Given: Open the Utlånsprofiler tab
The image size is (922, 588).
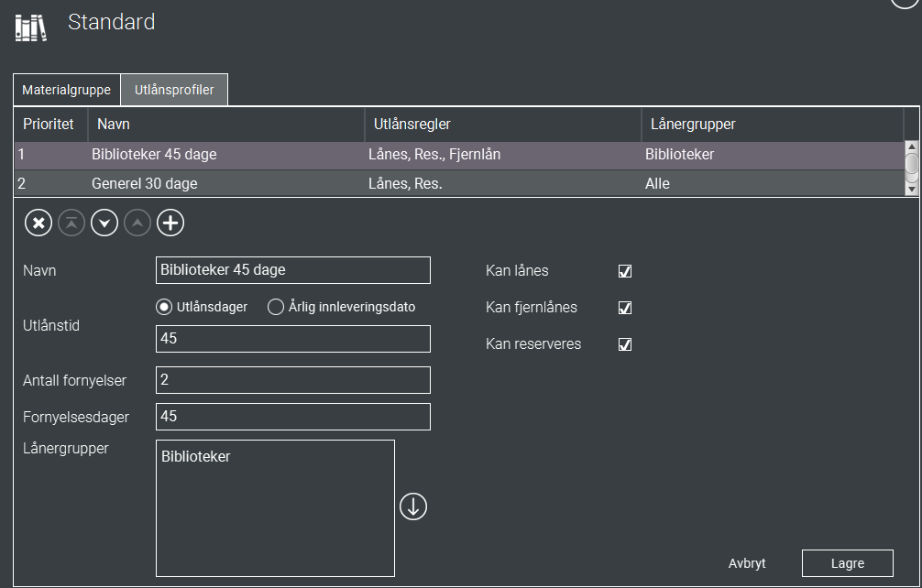Looking at the screenshot, I should coord(174,90).
